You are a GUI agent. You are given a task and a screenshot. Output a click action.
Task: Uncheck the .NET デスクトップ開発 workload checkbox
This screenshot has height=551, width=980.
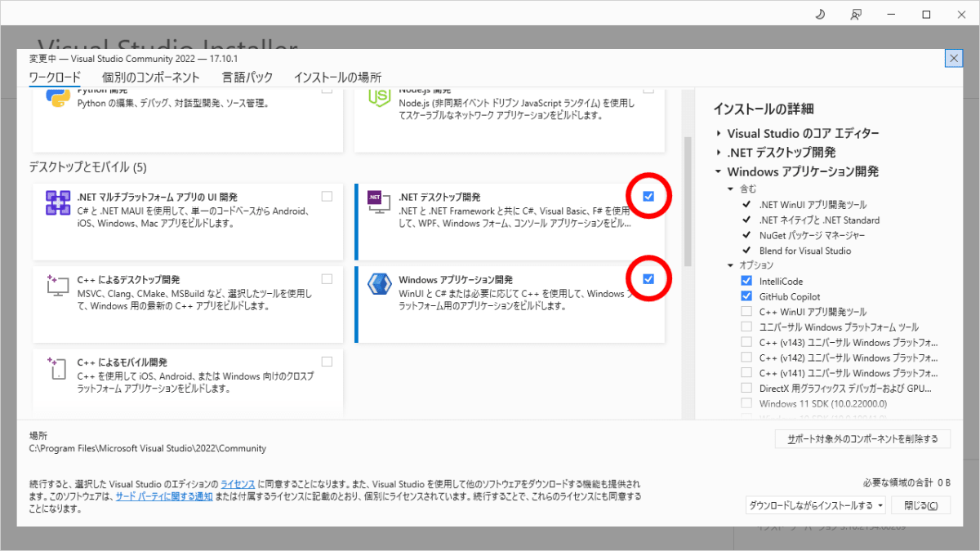pyautogui.click(x=648, y=197)
